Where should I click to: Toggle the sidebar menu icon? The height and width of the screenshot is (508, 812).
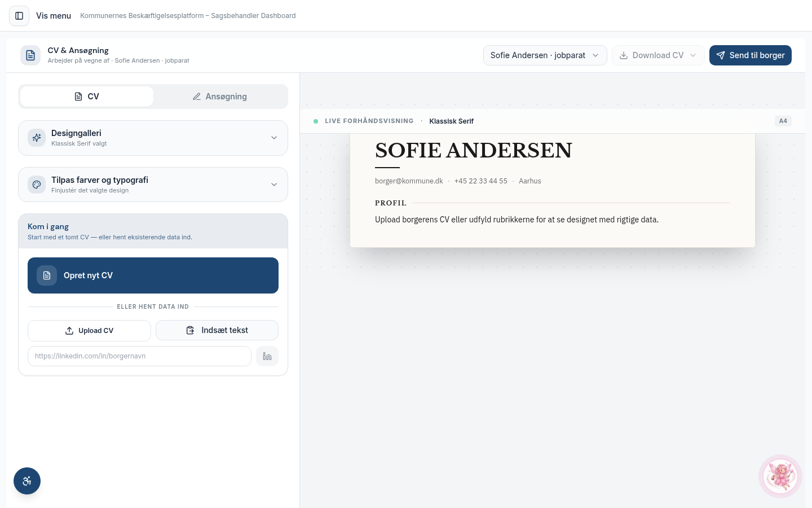tap(19, 16)
